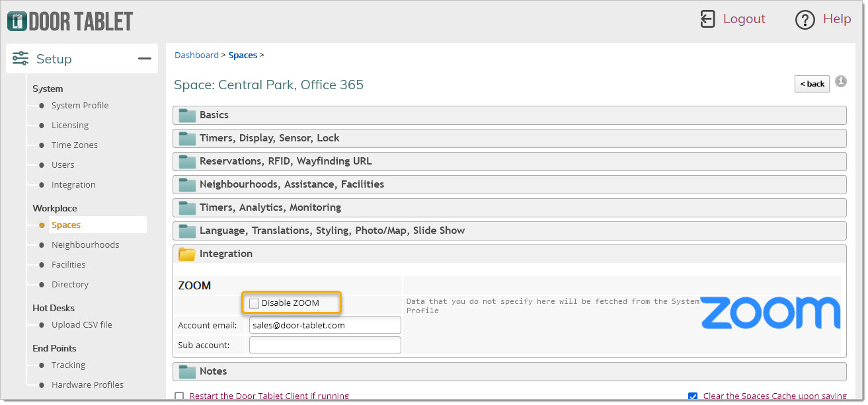
Task: Enable the Disable ZOOM checkbox
Action: (x=255, y=303)
